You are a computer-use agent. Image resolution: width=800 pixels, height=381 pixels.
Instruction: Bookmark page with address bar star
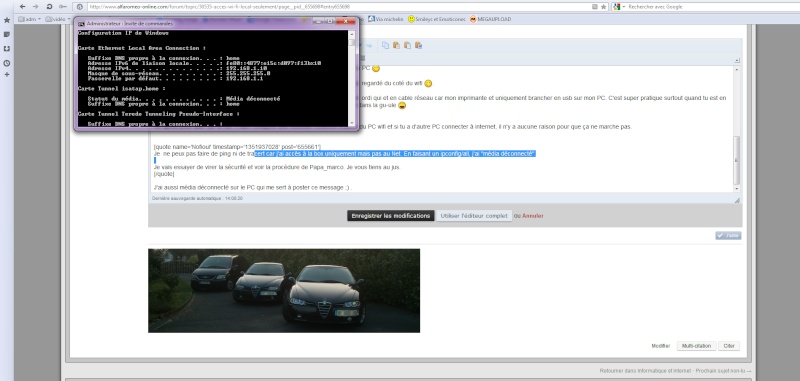coord(604,7)
